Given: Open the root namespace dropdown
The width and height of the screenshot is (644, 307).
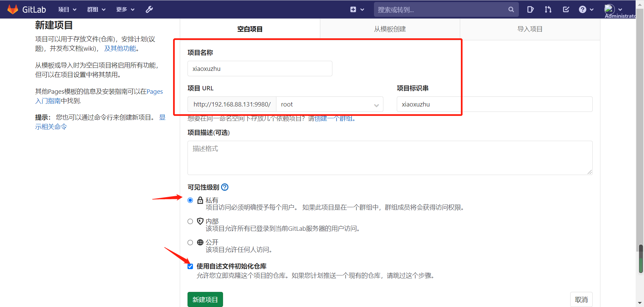Looking at the screenshot, I should [330, 104].
